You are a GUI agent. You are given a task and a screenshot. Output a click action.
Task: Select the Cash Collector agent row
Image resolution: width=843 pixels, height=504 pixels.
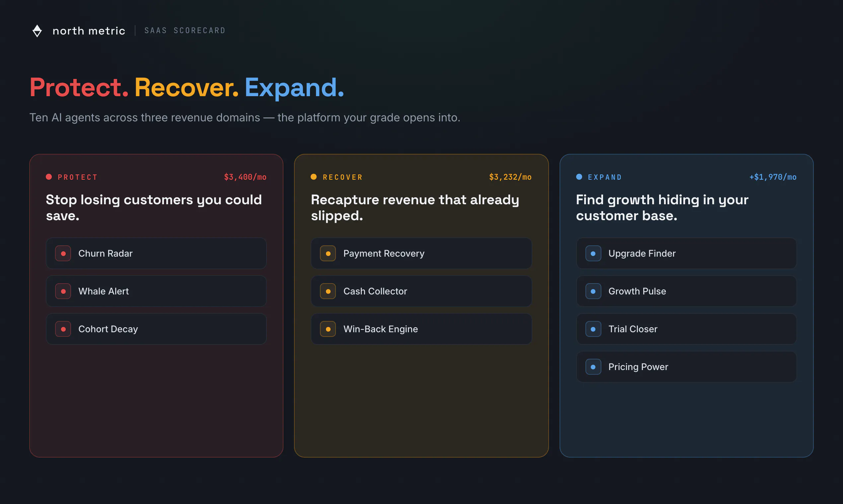pyautogui.click(x=421, y=291)
